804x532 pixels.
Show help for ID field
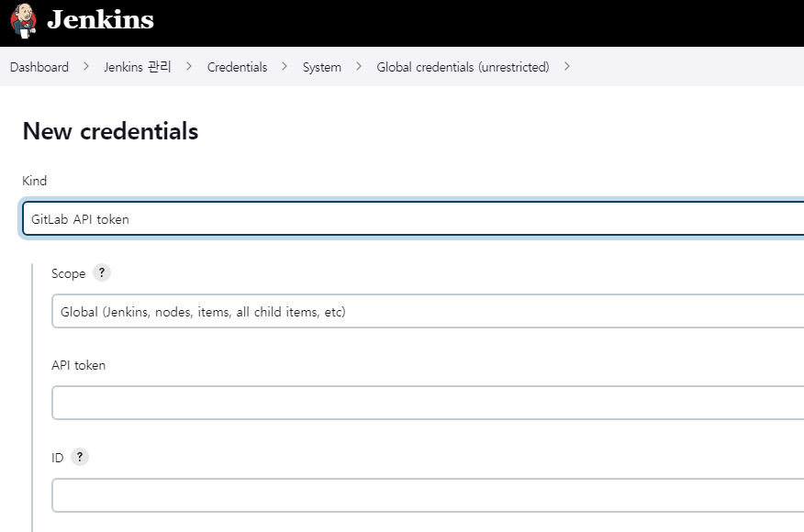[80, 457]
